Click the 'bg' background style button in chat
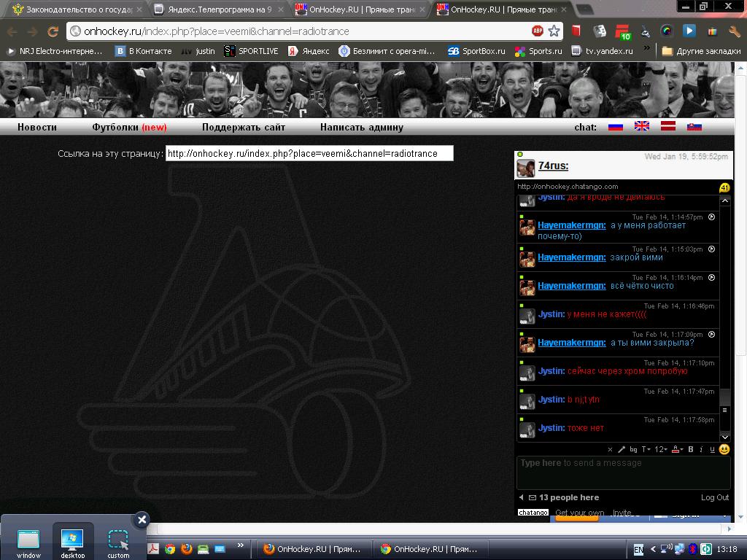The height and width of the screenshot is (560, 747). point(633,449)
